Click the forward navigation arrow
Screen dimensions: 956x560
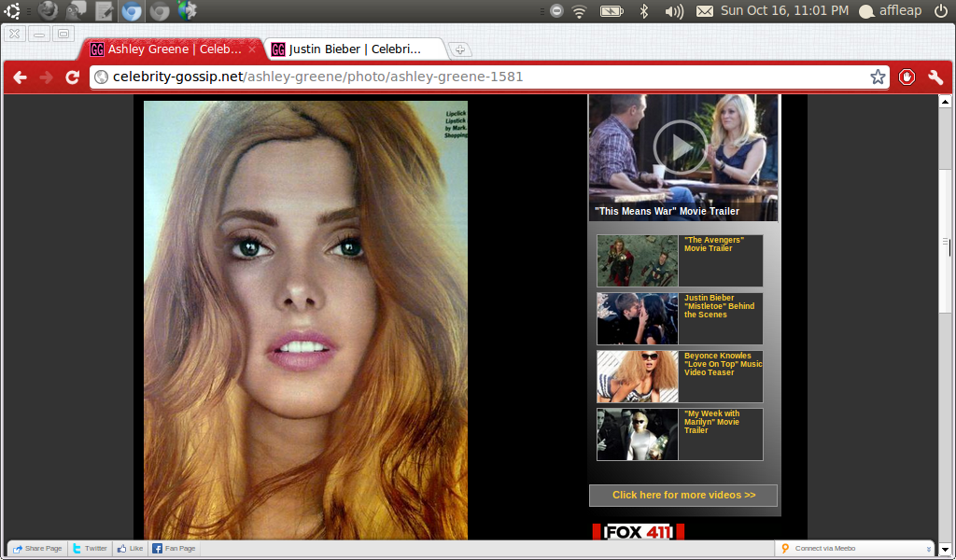[47, 77]
